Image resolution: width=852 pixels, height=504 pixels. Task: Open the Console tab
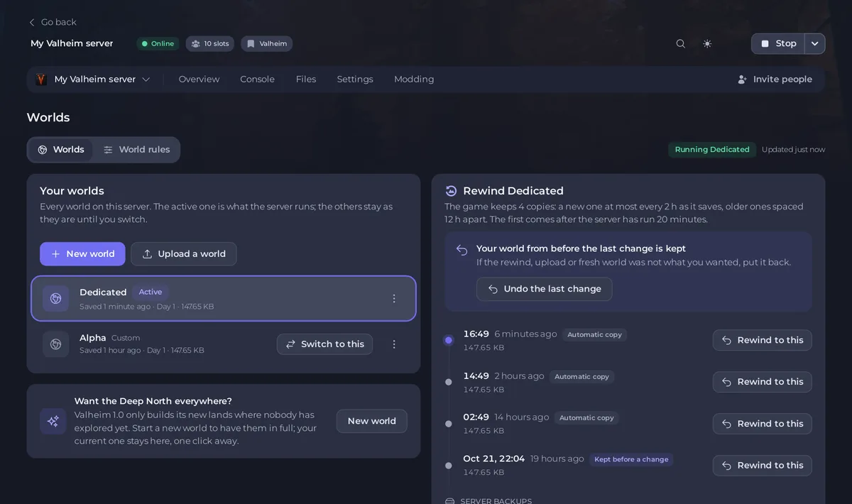coord(257,80)
